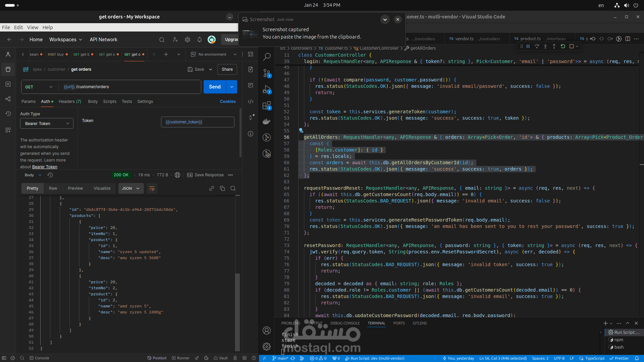
Task: Click Postman History sidebar icon
Action: (8, 114)
